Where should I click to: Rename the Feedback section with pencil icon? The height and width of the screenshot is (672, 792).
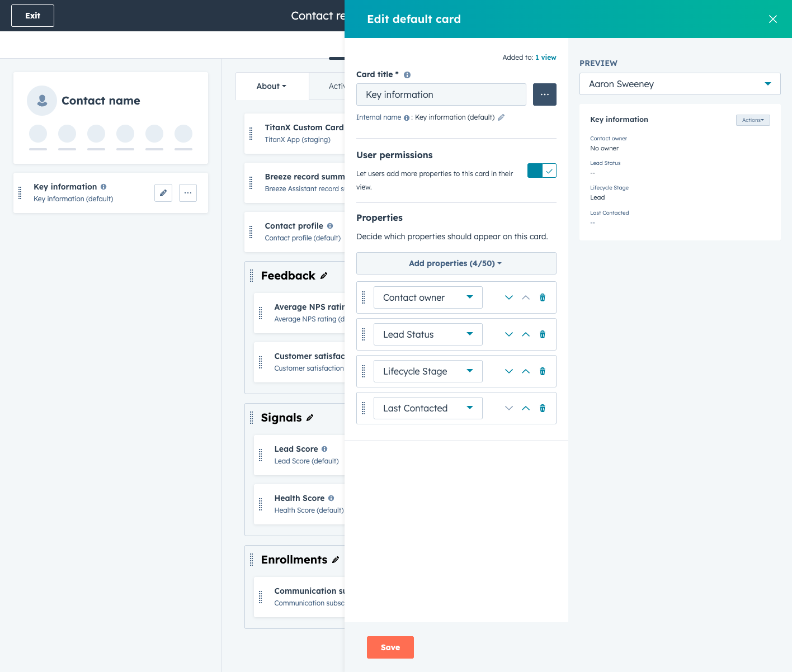tap(324, 276)
